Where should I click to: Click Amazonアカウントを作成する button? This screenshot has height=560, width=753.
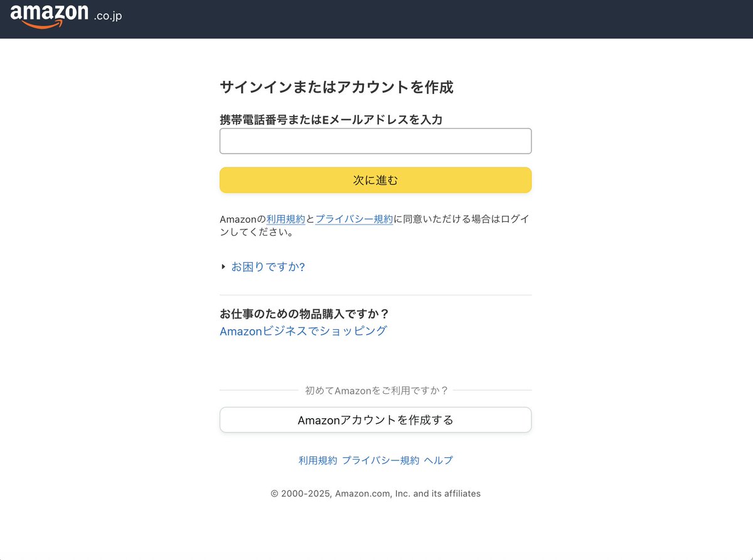(375, 420)
